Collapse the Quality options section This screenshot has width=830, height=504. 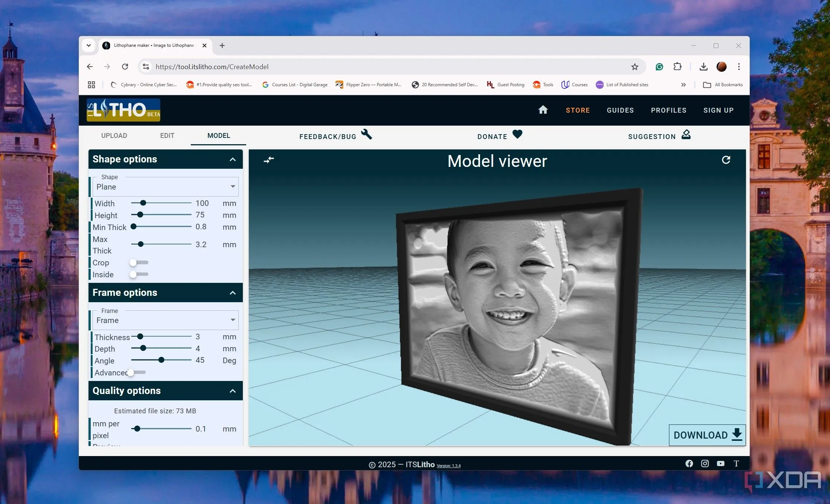click(x=233, y=391)
